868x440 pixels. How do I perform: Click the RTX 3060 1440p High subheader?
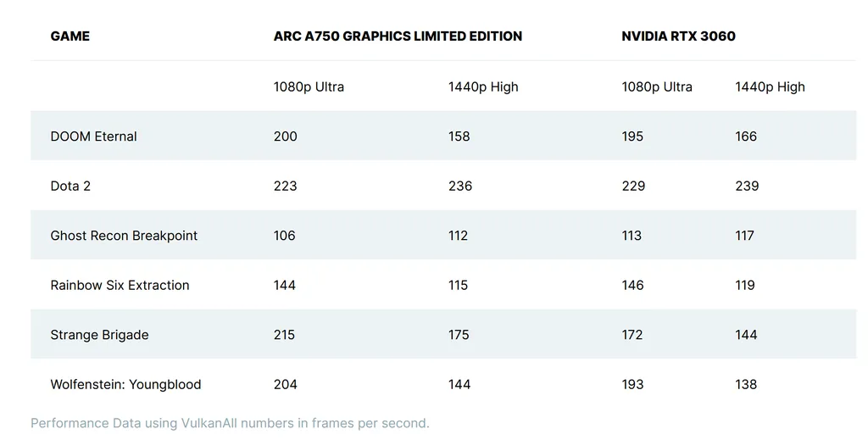point(770,87)
